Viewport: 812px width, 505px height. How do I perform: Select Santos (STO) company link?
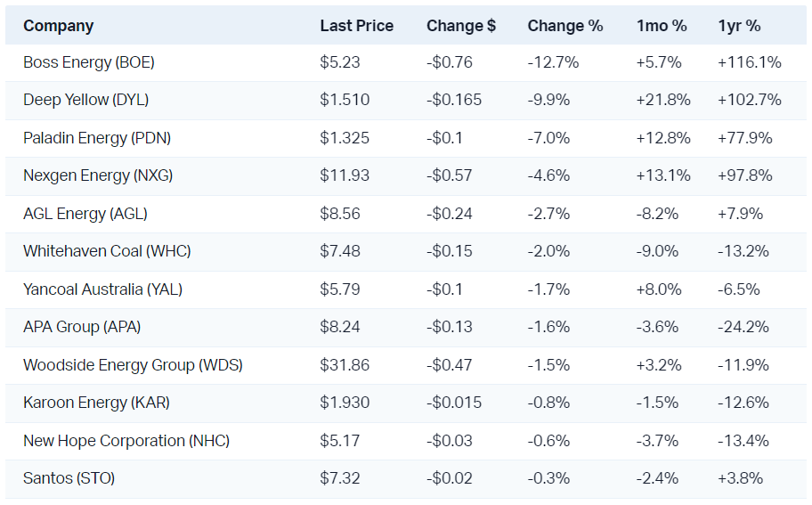coord(69,478)
